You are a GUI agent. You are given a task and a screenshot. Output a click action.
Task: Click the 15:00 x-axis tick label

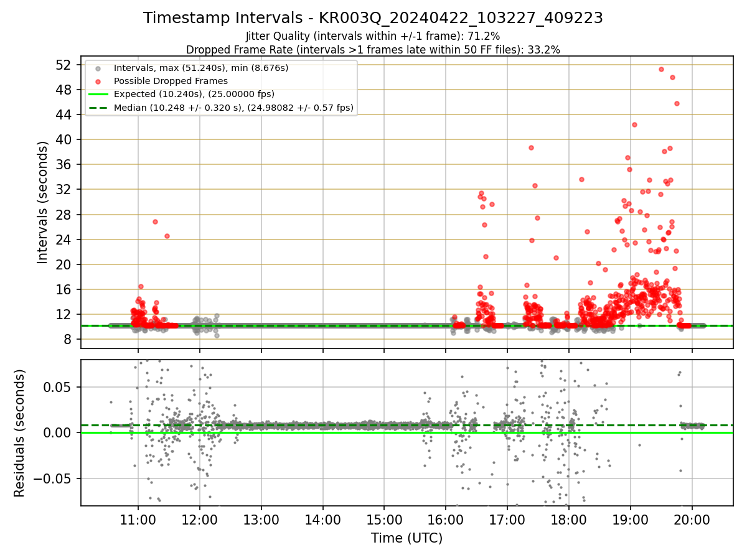pos(384,520)
